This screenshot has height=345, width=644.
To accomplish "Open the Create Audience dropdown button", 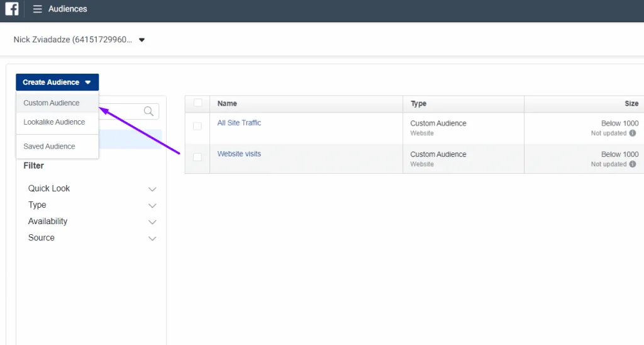I will pos(57,82).
